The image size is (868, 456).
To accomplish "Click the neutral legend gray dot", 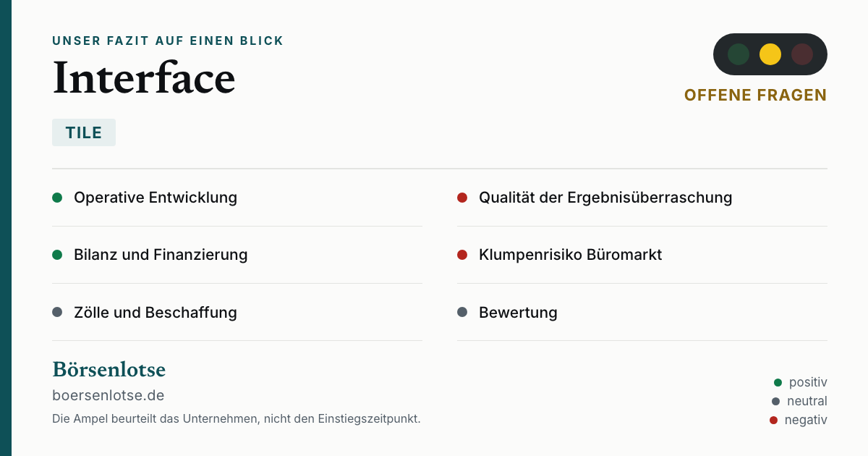I will point(776,401).
